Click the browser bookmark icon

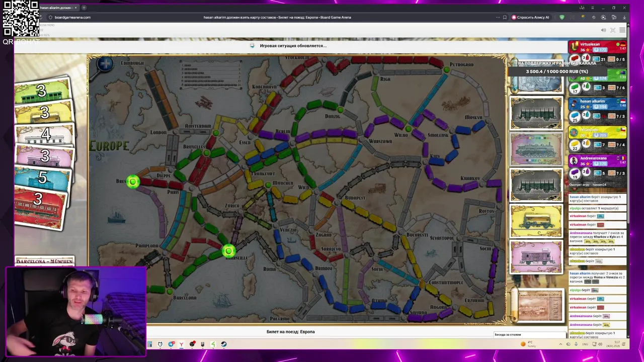coord(505,17)
